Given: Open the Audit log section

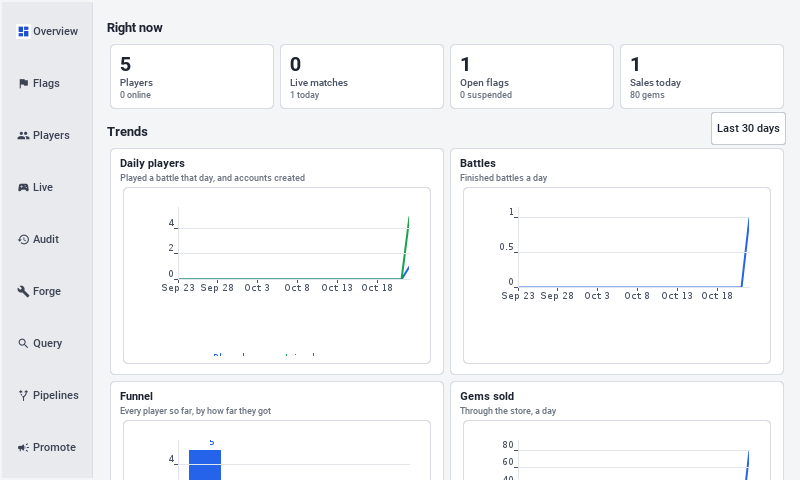Looking at the screenshot, I should click(46, 240).
